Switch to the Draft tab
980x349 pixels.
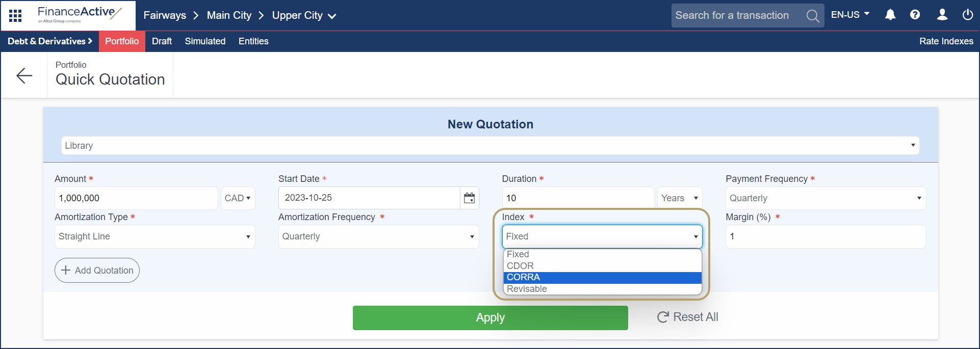[162, 41]
